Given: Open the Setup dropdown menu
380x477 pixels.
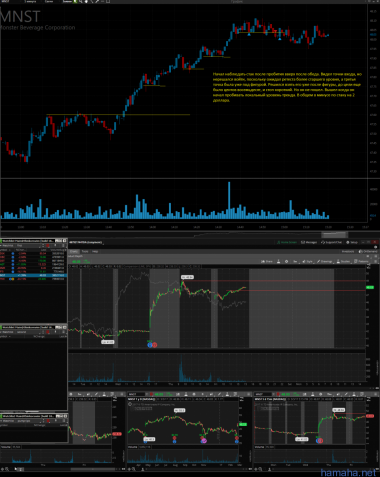Looking at the screenshot, I should pos(352,242).
